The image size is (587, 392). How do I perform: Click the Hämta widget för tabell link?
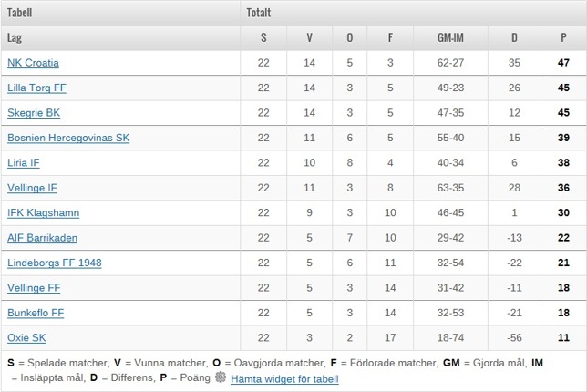click(x=284, y=379)
